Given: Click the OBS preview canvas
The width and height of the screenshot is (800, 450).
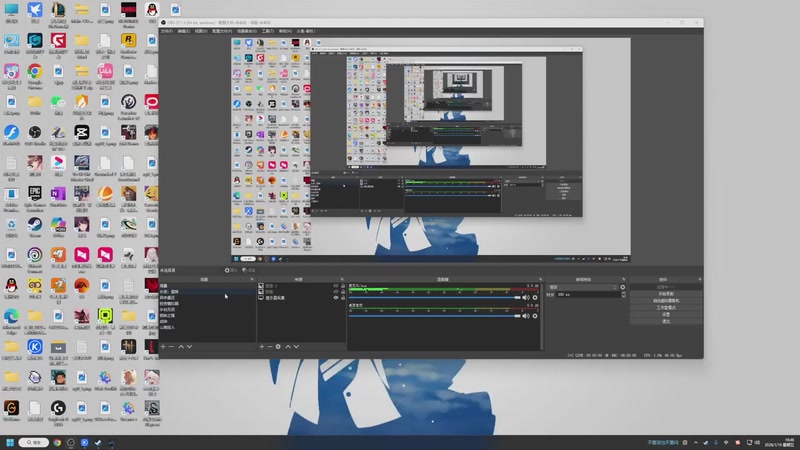Looking at the screenshot, I should click(431, 150).
